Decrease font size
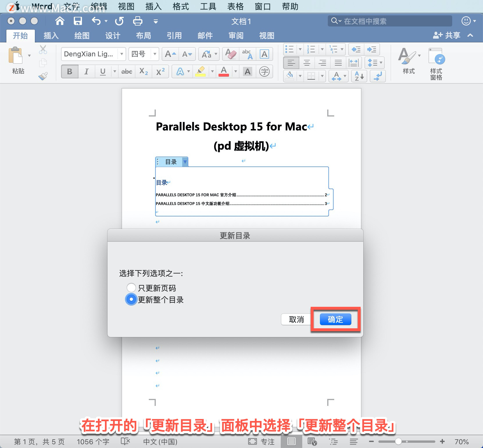Screen dimensions: 483x448 (x=187, y=54)
